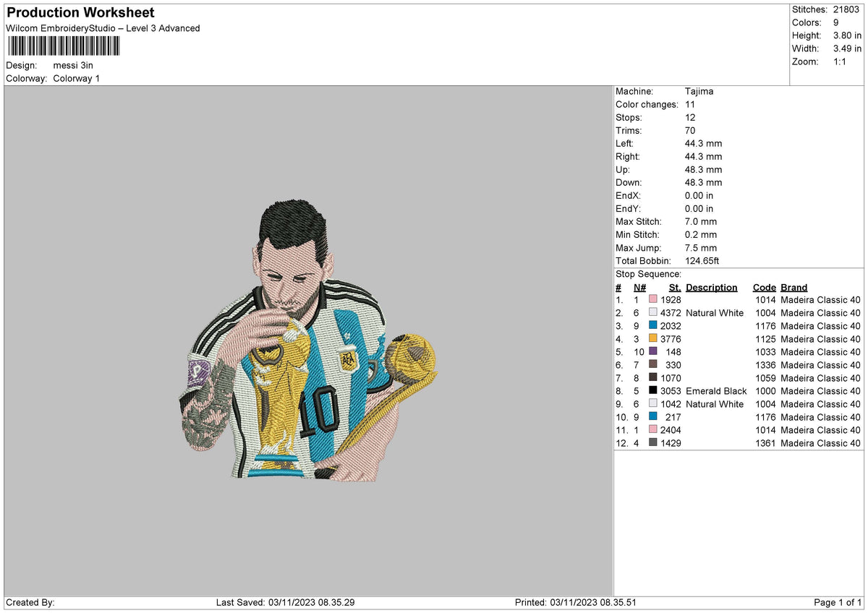Click the 'Brand' column header
868x613 pixels.
pos(794,288)
